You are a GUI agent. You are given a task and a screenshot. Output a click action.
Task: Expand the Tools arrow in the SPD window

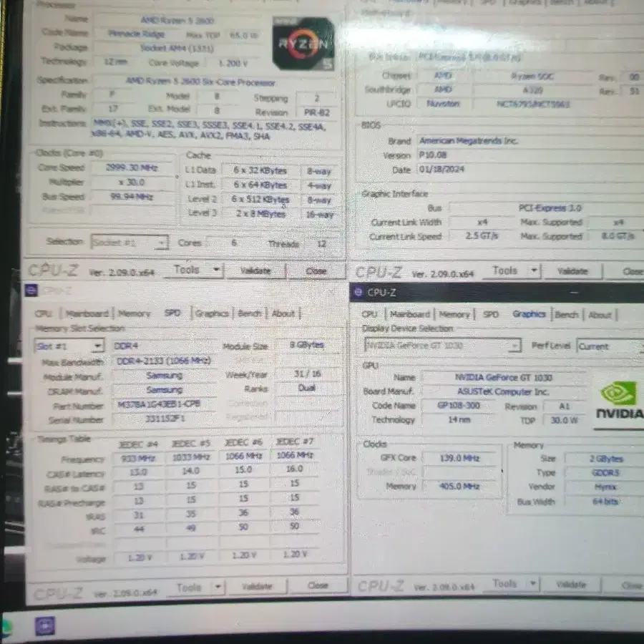click(218, 587)
